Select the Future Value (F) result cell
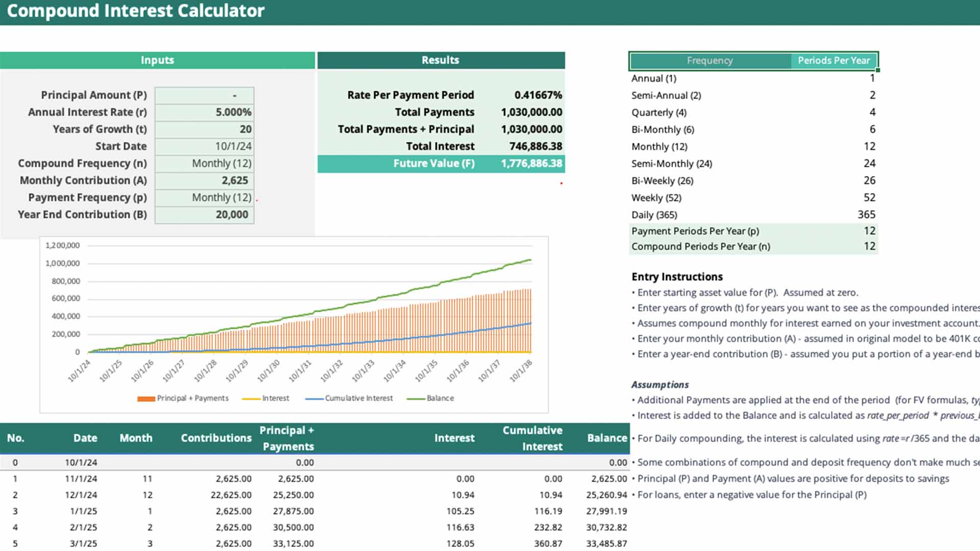This screenshot has width=980, height=551. point(531,164)
